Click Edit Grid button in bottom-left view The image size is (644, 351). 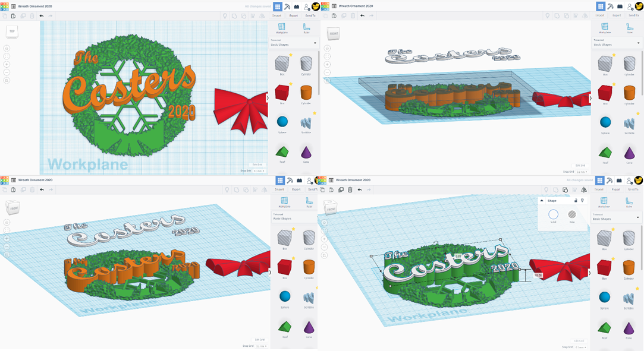pos(260,340)
